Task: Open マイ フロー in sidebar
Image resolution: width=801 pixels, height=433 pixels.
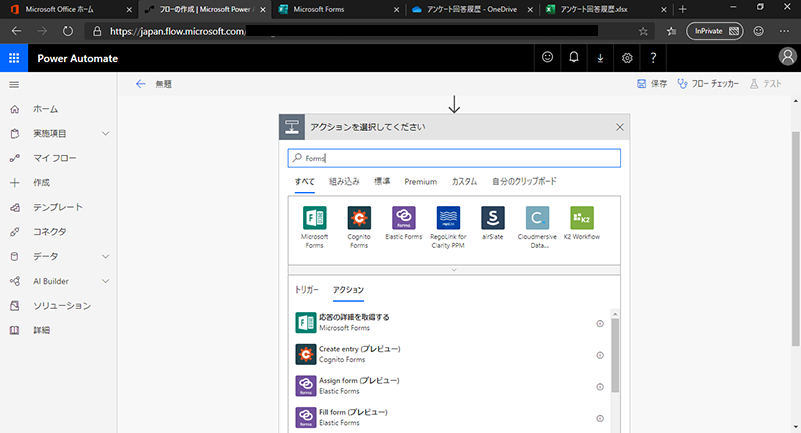Action: [55, 158]
